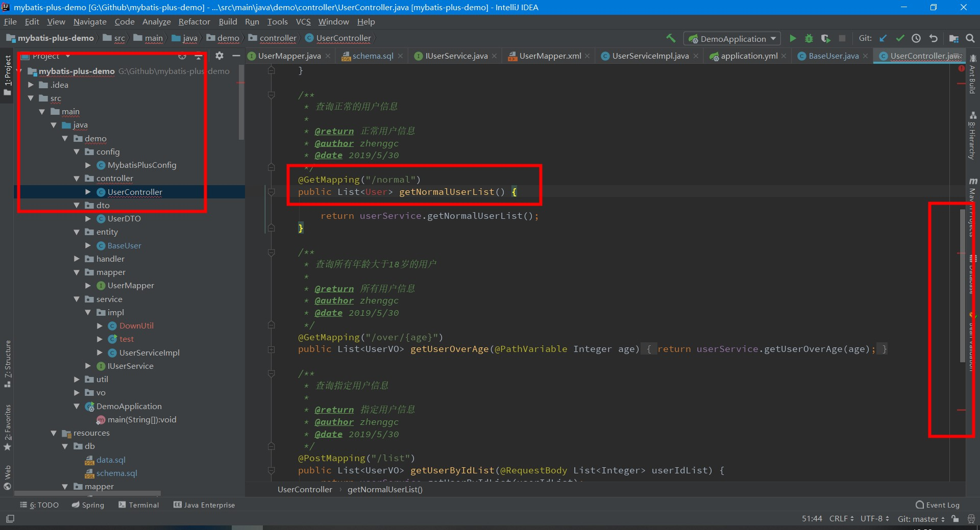Close the UserMapper.xml tab
This screenshot has height=530, width=980.
pos(587,56)
